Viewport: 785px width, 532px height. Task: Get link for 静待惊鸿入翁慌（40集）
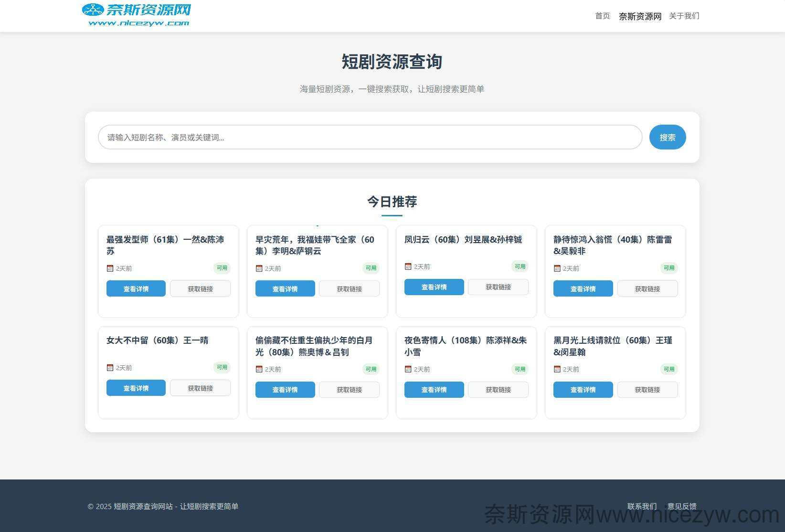pos(647,288)
